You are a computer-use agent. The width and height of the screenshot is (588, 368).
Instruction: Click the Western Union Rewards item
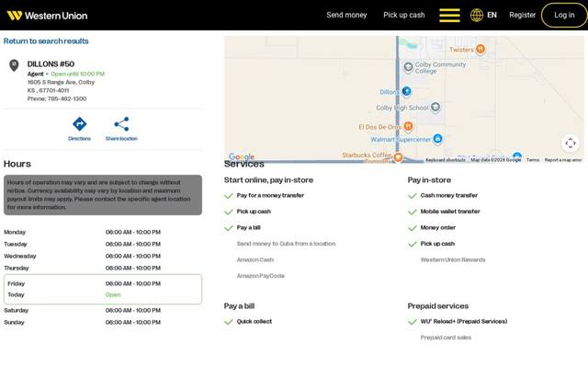click(453, 259)
